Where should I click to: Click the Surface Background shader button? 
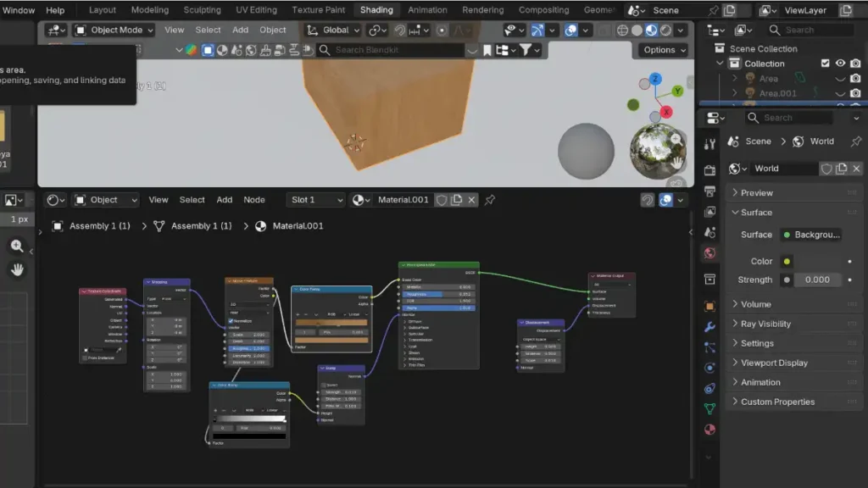tap(811, 235)
